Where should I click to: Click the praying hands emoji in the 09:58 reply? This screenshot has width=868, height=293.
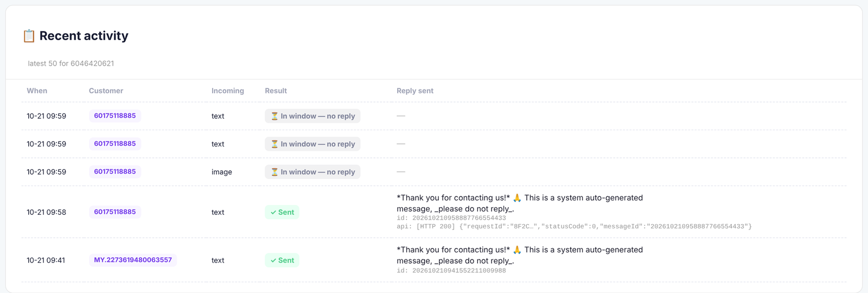pyautogui.click(x=517, y=198)
